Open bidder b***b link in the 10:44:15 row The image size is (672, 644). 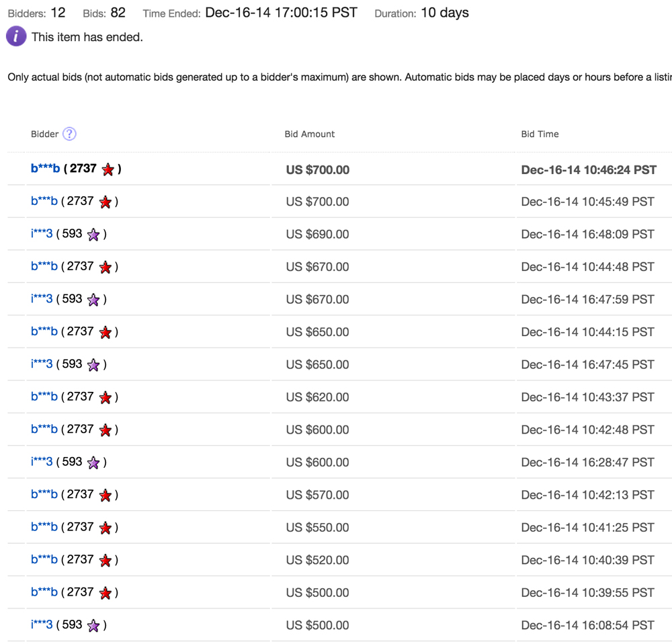click(44, 331)
